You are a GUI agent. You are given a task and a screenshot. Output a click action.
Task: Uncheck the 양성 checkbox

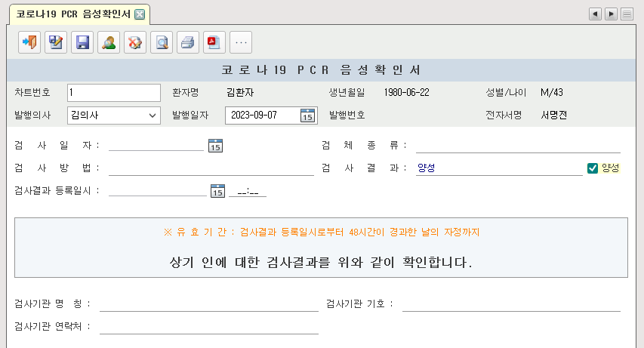(x=593, y=168)
